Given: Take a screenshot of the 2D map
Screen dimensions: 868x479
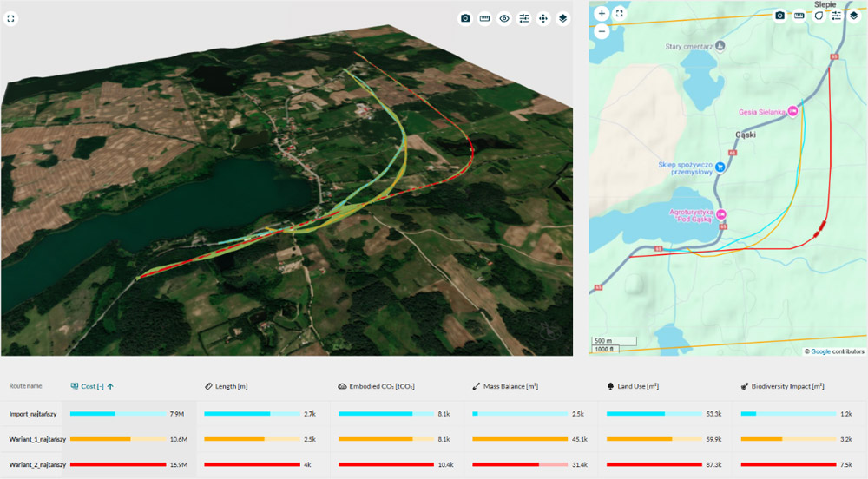Looking at the screenshot, I should (x=779, y=16).
